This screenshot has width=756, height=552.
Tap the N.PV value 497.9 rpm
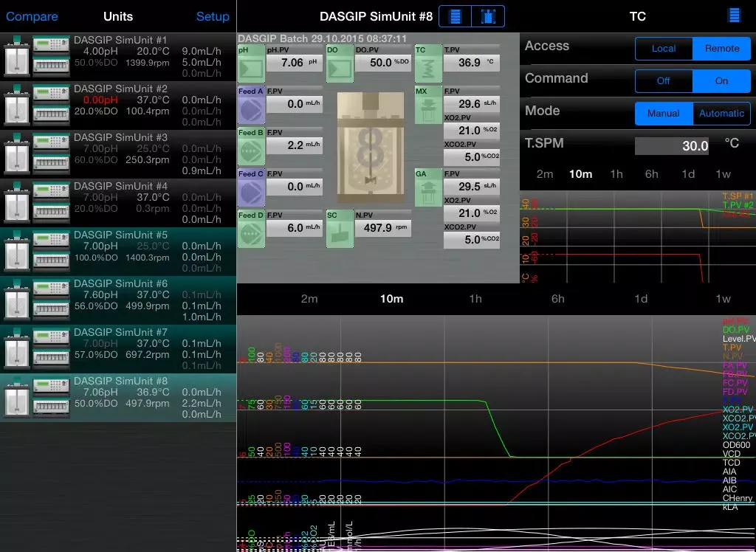click(x=383, y=227)
